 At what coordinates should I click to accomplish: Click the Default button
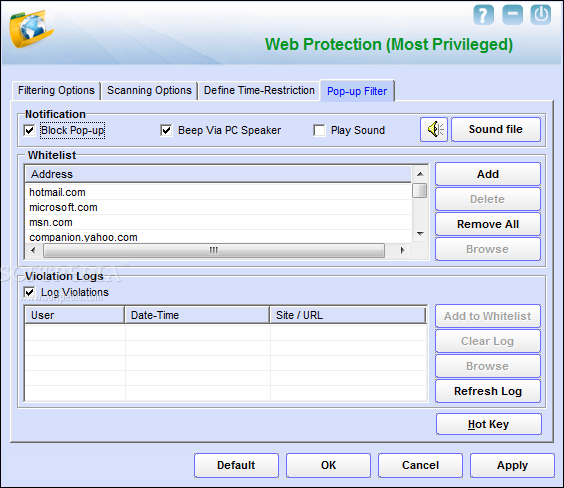click(236, 465)
